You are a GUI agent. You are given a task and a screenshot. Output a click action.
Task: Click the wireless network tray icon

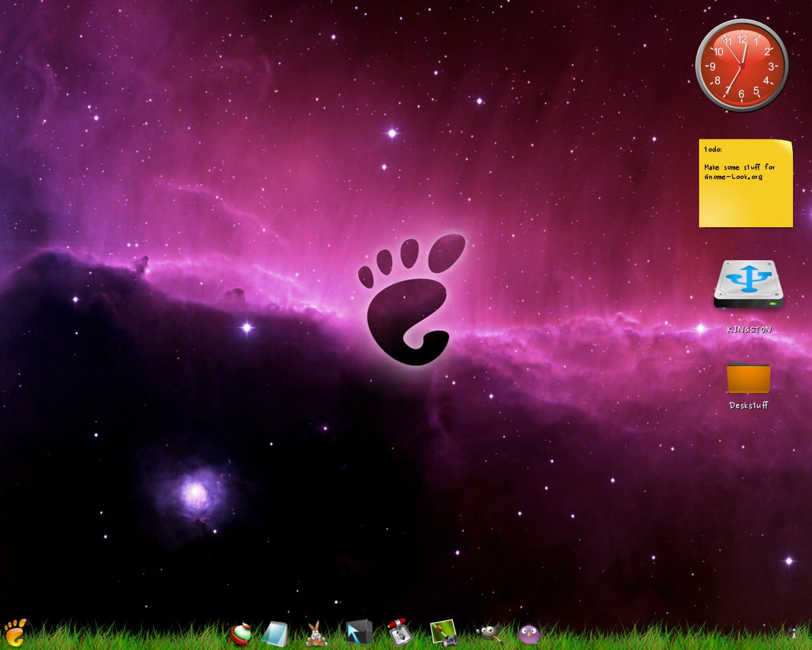pos(792,633)
